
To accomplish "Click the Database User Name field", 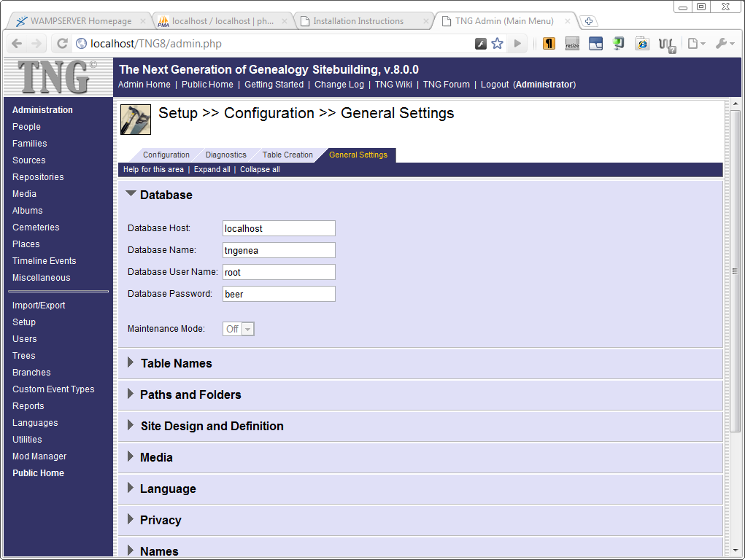I will pyautogui.click(x=279, y=272).
